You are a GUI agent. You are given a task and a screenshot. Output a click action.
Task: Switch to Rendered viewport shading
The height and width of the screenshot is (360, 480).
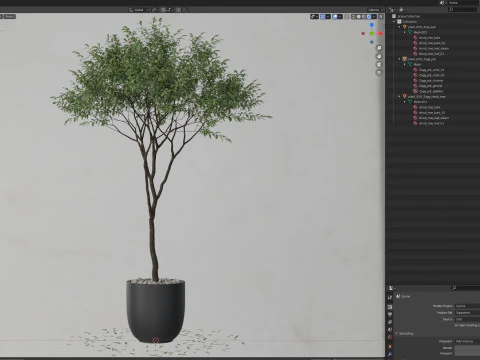369,16
